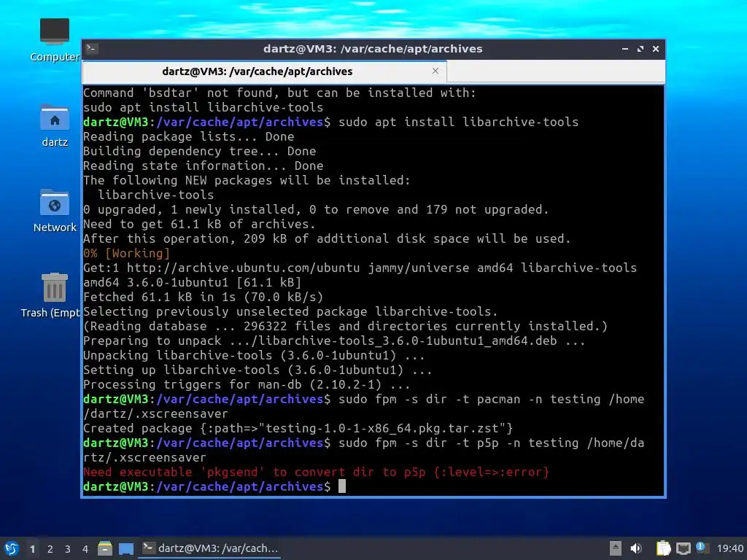The width and height of the screenshot is (747, 560).
Task: Open the volume control speaker icon
Action: [x=636, y=548]
